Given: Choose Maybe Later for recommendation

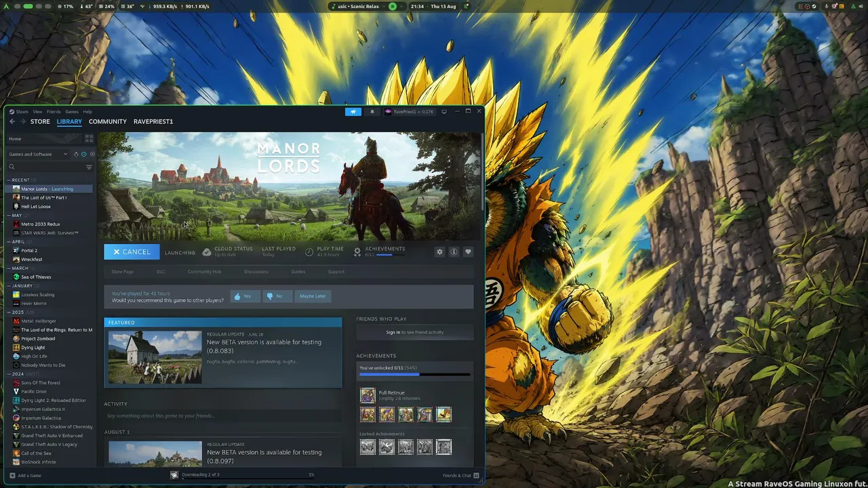Looking at the screenshot, I should point(313,296).
